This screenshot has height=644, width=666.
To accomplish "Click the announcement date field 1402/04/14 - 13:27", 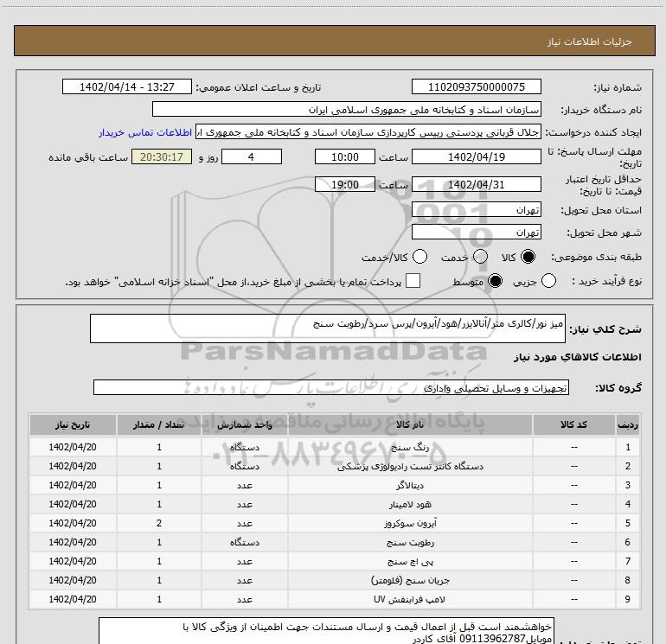I will [x=127, y=86].
